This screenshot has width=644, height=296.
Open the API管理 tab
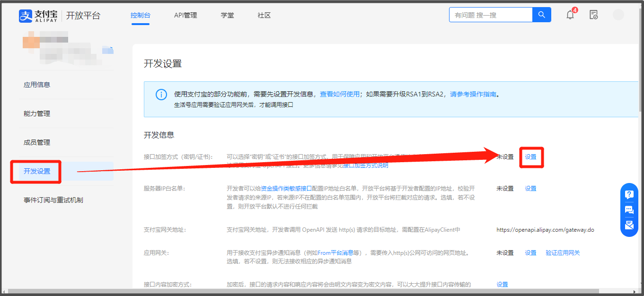[x=185, y=15]
